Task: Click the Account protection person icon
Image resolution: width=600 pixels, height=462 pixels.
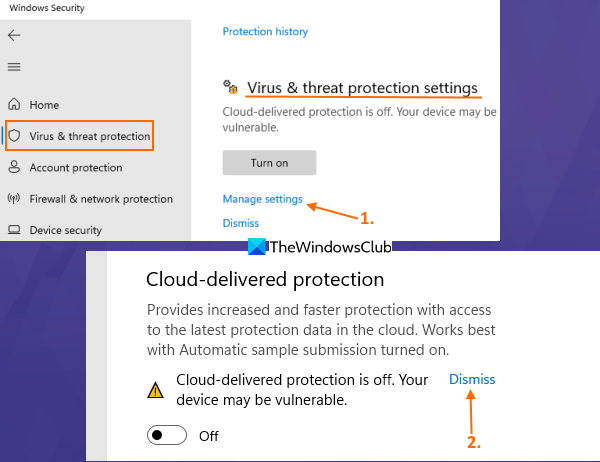Action: pyautogui.click(x=14, y=167)
